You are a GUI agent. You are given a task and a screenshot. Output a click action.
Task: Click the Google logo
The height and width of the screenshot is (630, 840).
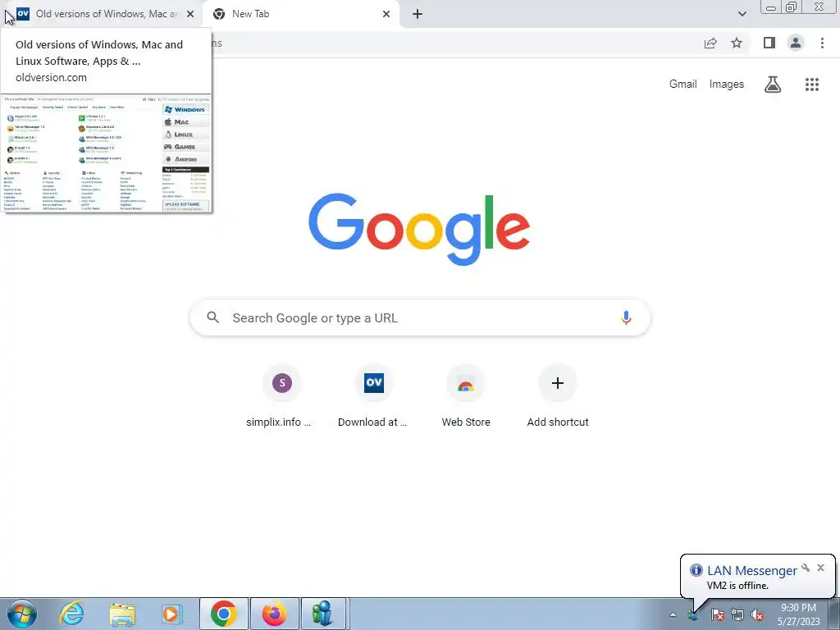coord(419,230)
